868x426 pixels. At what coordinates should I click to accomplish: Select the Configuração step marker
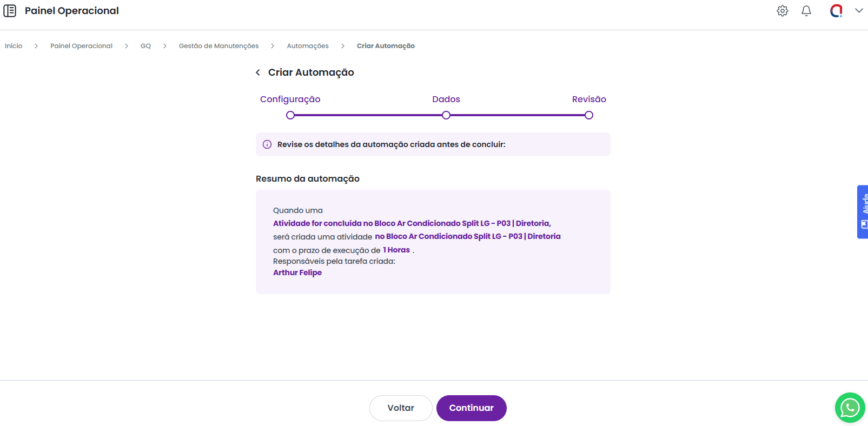[x=290, y=115]
